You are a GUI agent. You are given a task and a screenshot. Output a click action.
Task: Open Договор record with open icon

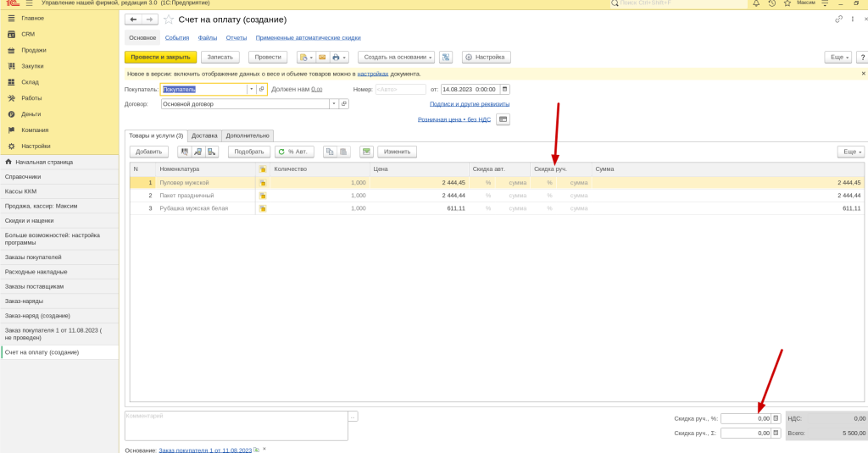click(x=344, y=104)
